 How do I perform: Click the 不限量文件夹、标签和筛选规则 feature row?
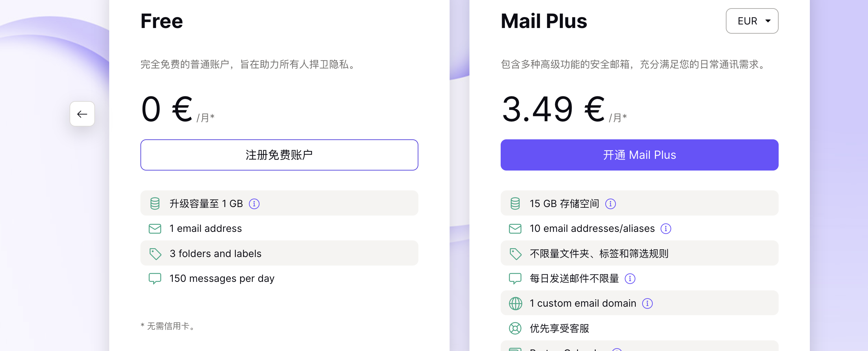click(x=639, y=253)
